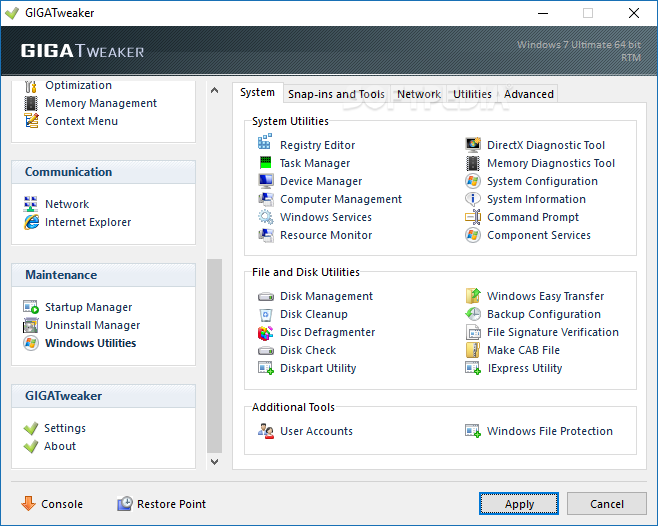Select Windows Utilities in the sidebar
This screenshot has height=526, width=658.
click(x=91, y=343)
